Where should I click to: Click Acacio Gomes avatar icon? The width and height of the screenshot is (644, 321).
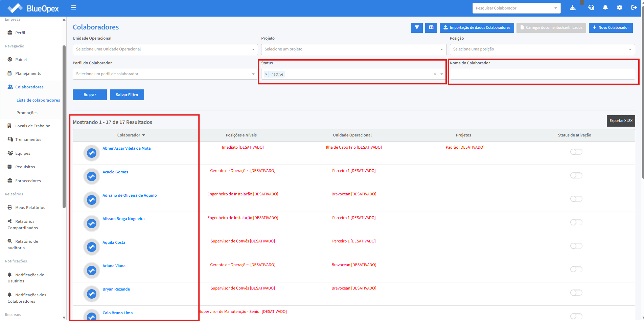[92, 176]
